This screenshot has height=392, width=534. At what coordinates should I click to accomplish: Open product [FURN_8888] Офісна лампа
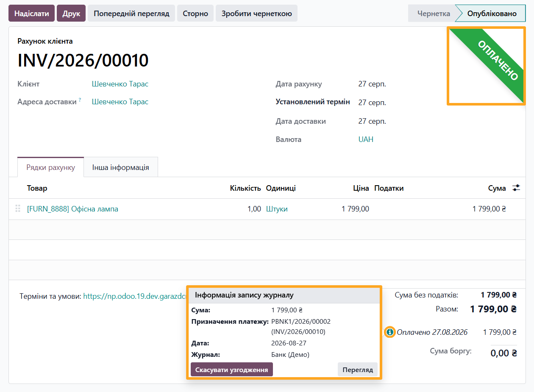(x=72, y=209)
